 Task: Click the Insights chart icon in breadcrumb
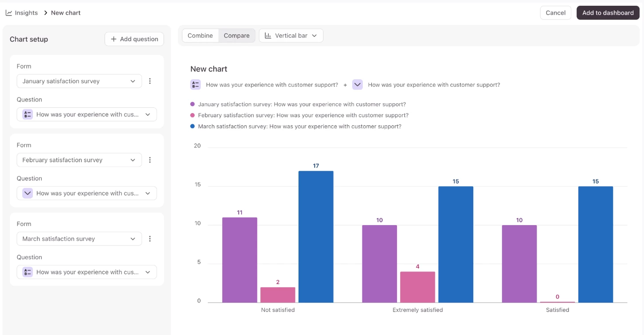[9, 13]
